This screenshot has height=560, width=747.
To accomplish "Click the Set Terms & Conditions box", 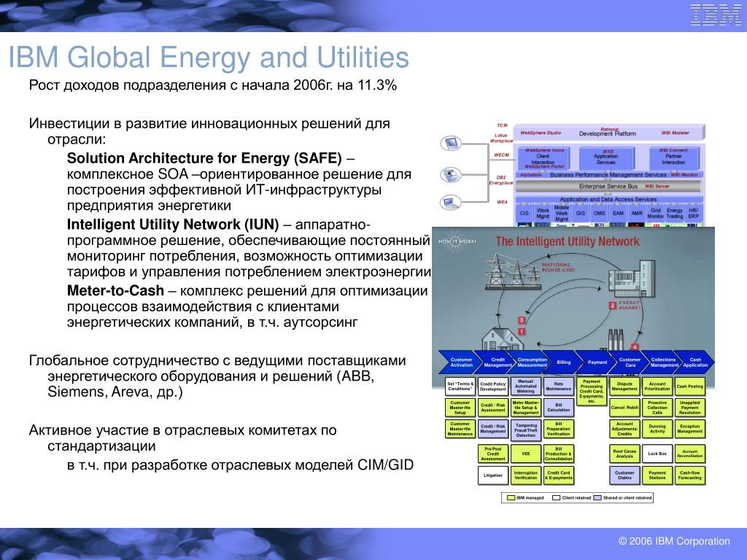I will pyautogui.click(x=460, y=386).
